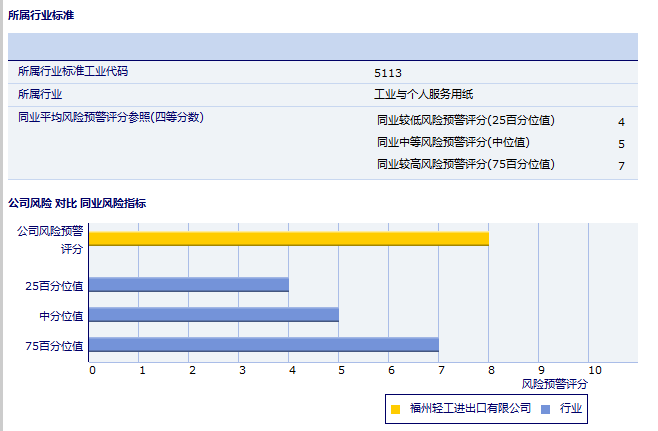Select the blue 25百分位值 bar
Image resolution: width=658 pixels, height=431 pixels.
[188, 285]
